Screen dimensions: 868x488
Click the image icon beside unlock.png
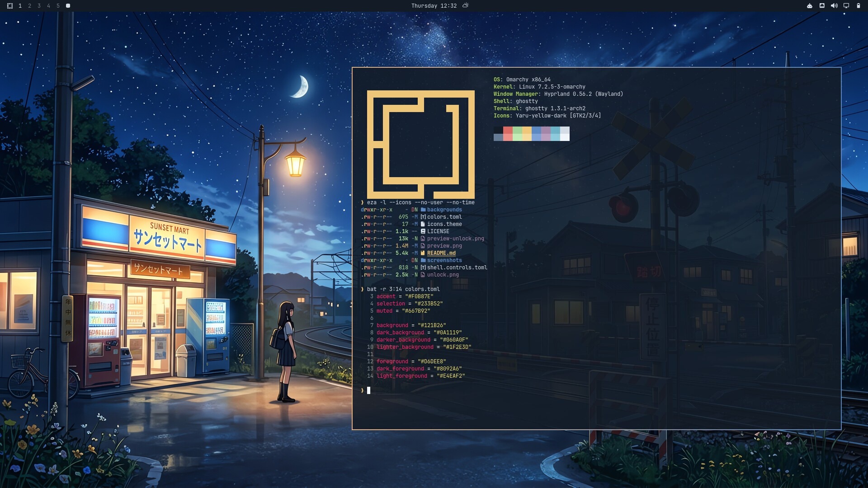coord(423,275)
